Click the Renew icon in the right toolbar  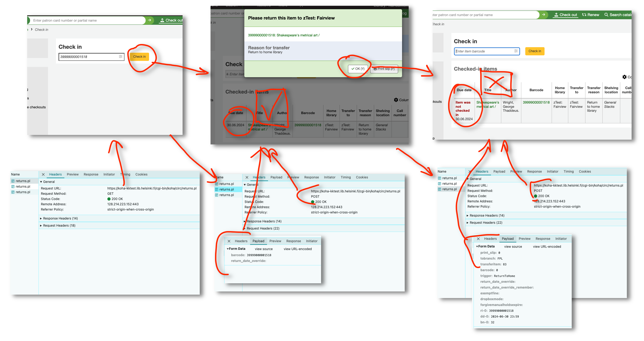(x=584, y=15)
